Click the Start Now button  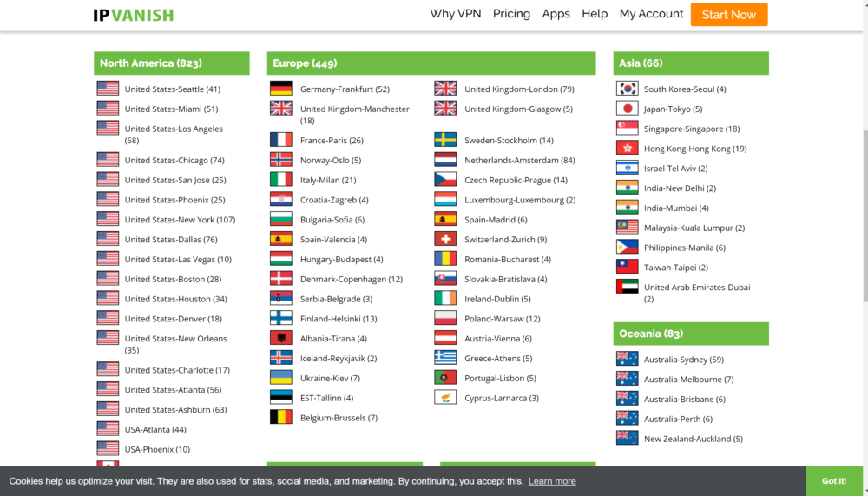click(728, 15)
